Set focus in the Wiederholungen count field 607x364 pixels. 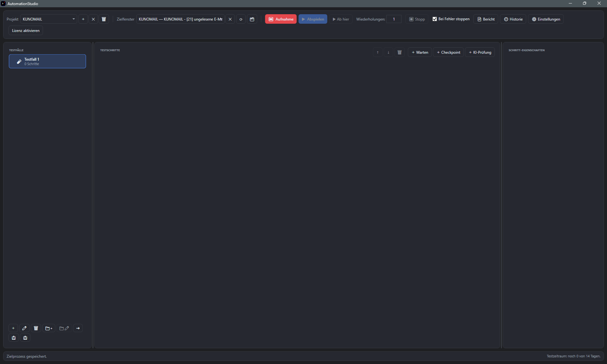(x=394, y=19)
